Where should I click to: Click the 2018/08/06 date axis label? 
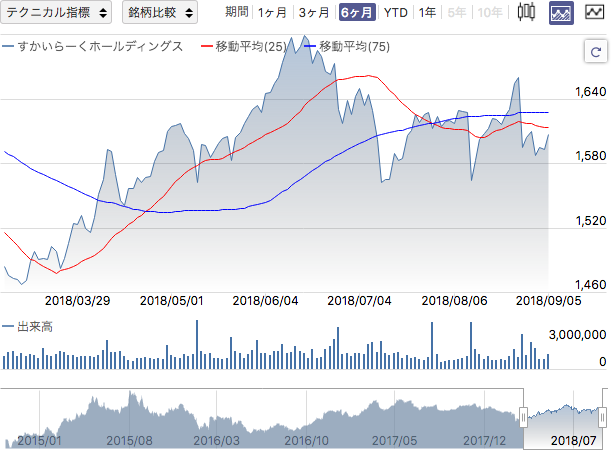pyautogui.click(x=454, y=301)
